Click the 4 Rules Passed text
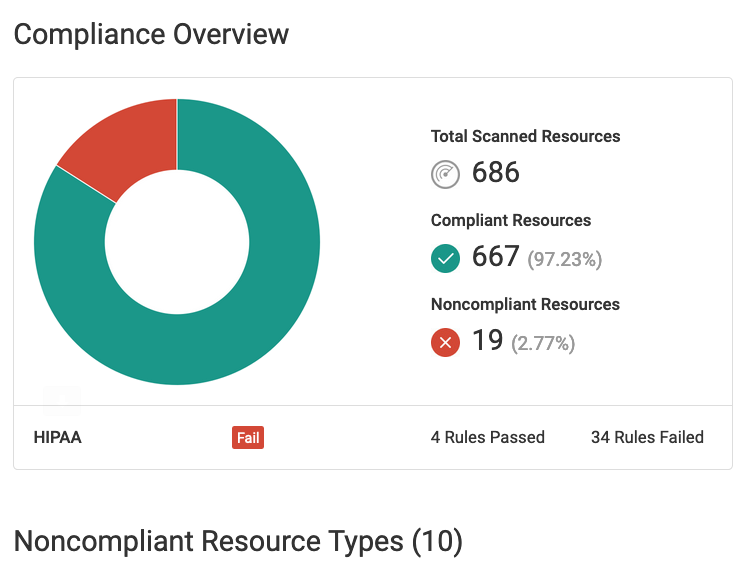 pos(488,438)
